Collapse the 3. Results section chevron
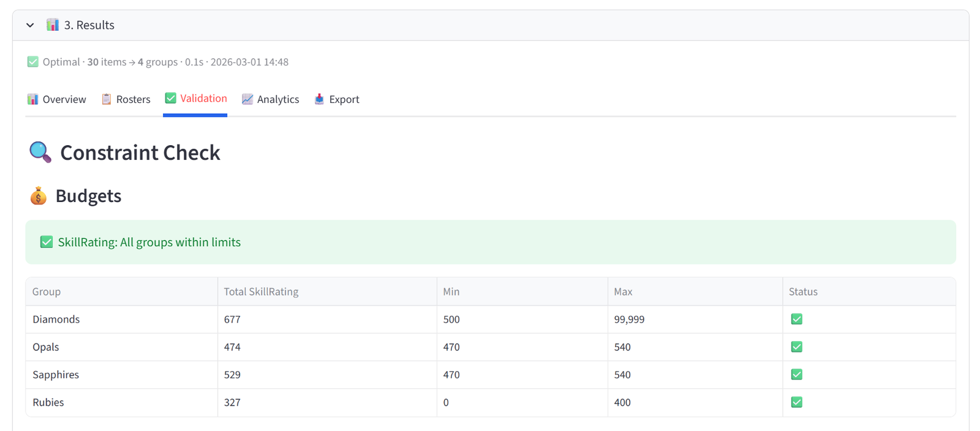This screenshot has height=431, width=980. pos(30,25)
